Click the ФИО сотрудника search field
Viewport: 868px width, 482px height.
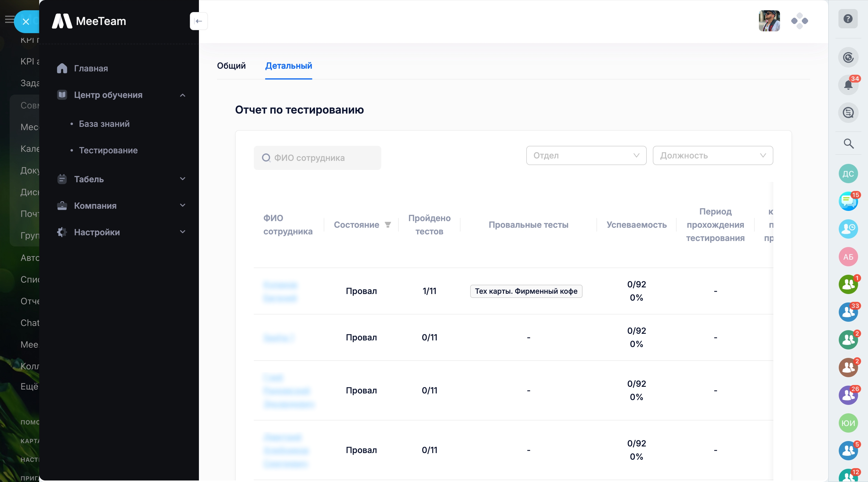coord(317,158)
